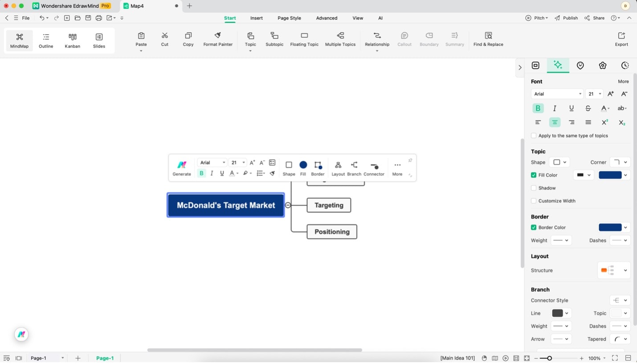Viewport: 637px width, 364px height.
Task: Insert a Subtopic from the ribbon
Action: tap(274, 39)
